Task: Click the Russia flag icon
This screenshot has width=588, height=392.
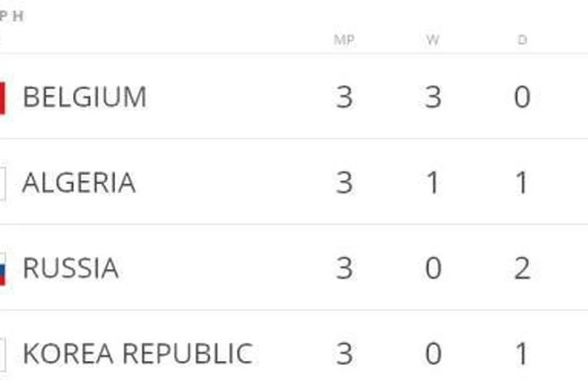Action: [3, 269]
